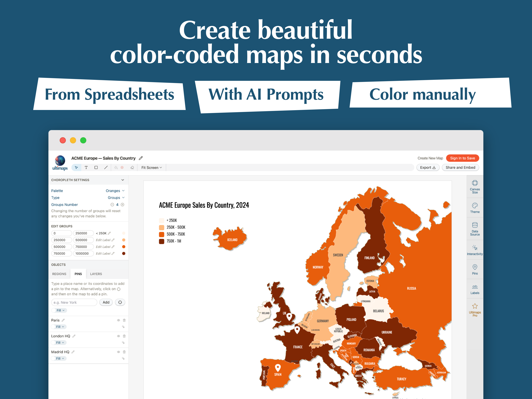Open the Interactivity panel
The width and height of the screenshot is (532, 399).
click(x=475, y=250)
